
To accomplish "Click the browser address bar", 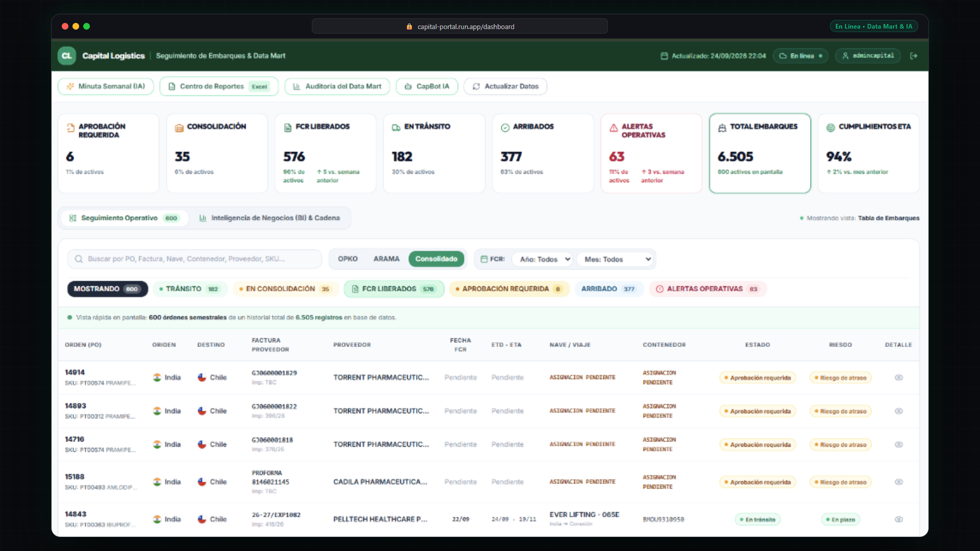I will pos(460,27).
